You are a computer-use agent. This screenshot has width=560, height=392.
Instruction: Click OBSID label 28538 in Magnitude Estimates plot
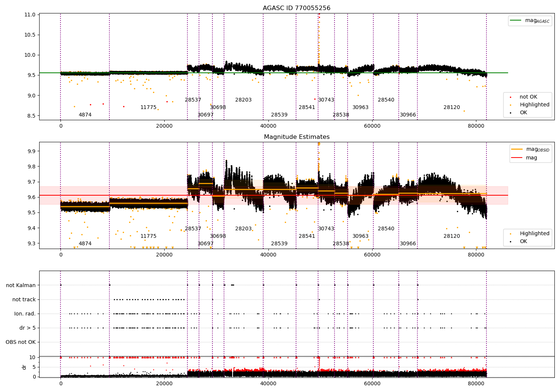tap(341, 243)
